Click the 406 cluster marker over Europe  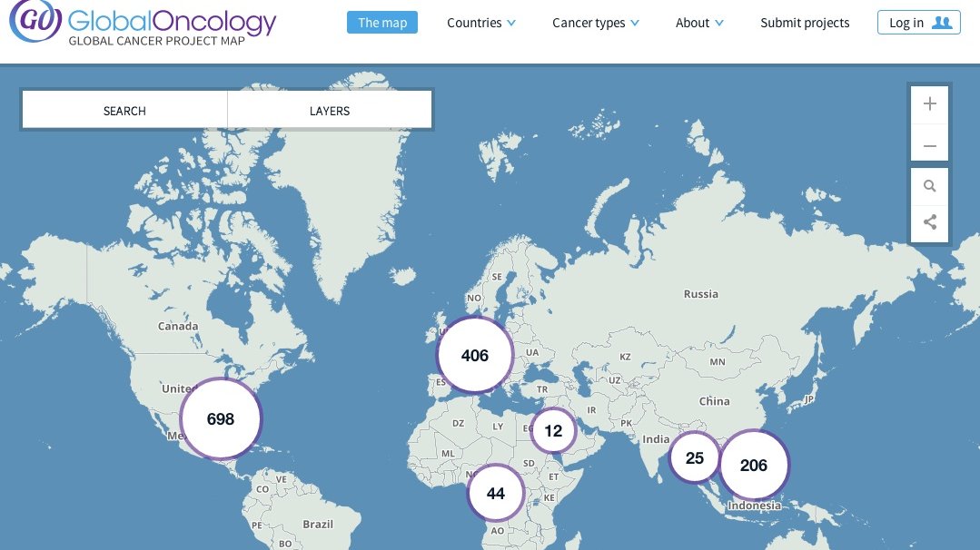(x=475, y=356)
